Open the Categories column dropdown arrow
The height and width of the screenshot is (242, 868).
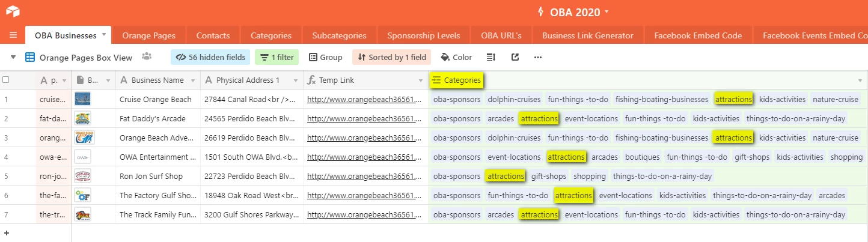pos(860,80)
